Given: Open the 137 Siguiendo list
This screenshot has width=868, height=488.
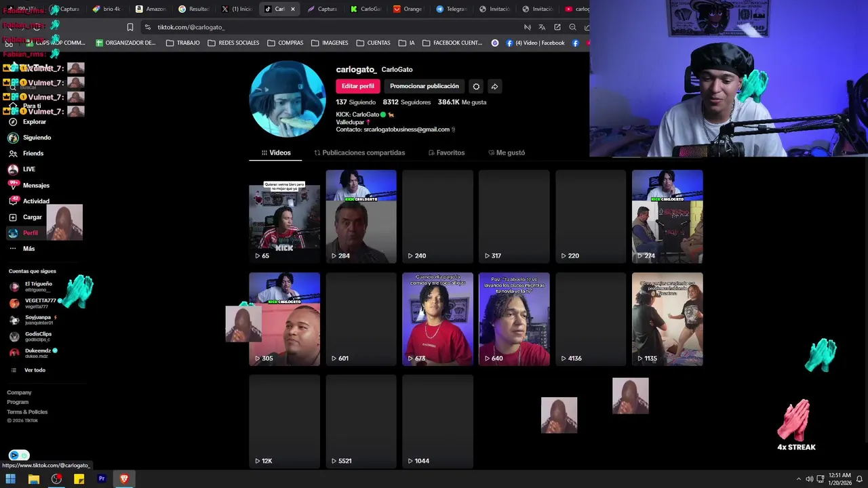Looking at the screenshot, I should click(x=355, y=102).
